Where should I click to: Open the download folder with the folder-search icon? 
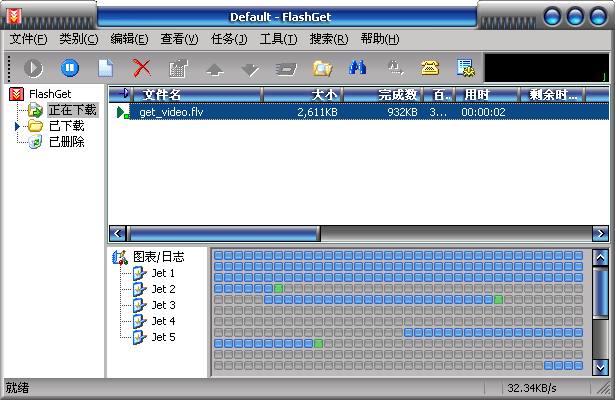(322, 68)
